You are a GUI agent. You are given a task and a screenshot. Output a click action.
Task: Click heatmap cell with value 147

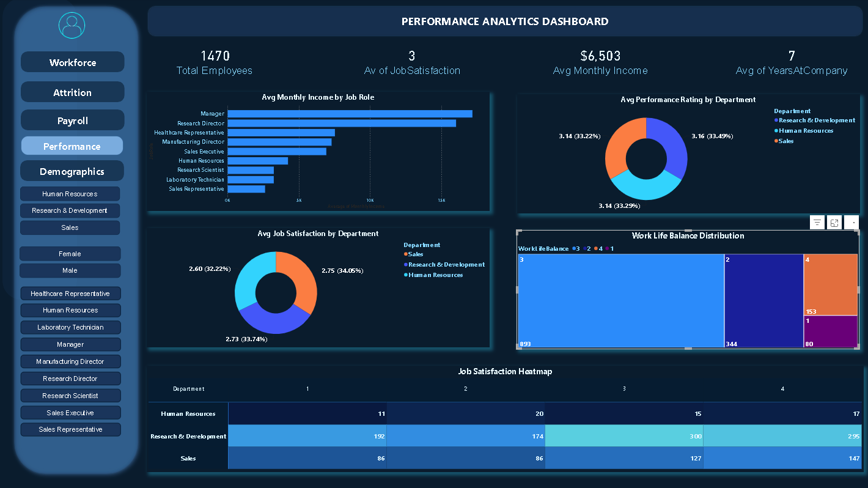pyautogui.click(x=782, y=458)
